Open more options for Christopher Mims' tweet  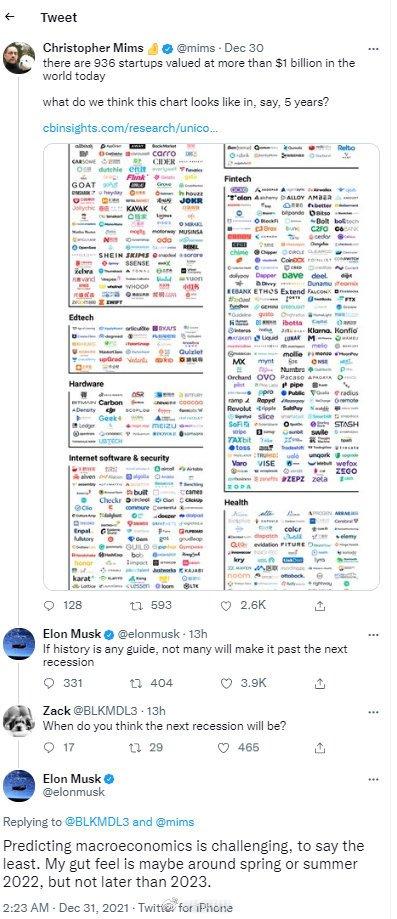coord(373,48)
